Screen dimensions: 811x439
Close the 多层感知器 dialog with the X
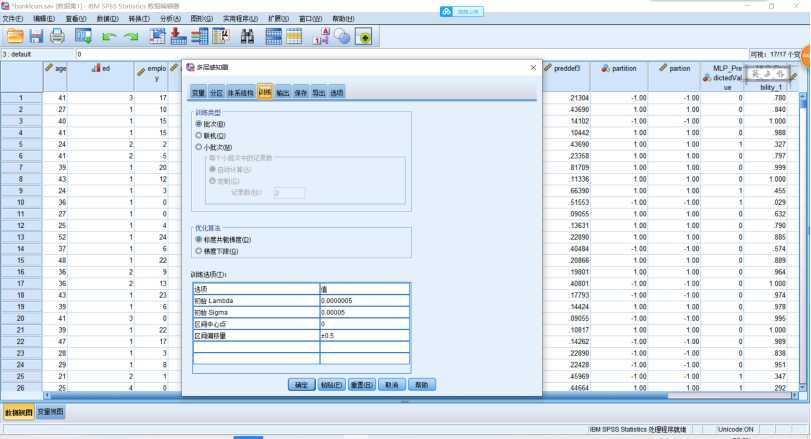533,67
